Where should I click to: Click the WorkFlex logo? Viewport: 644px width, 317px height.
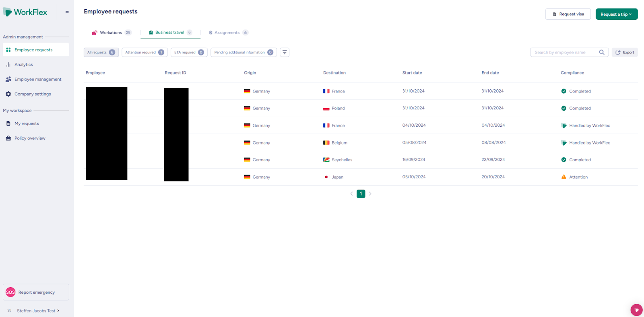pos(25,12)
